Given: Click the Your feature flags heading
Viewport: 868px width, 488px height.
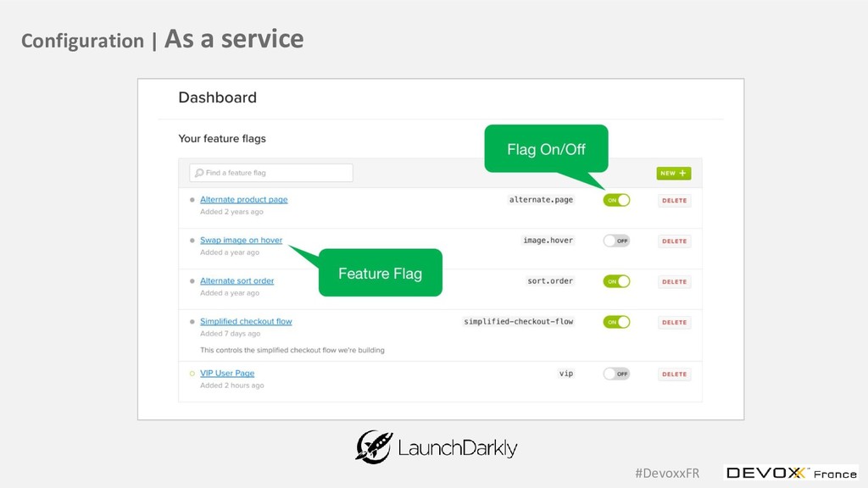Looking at the screenshot, I should click(x=222, y=139).
